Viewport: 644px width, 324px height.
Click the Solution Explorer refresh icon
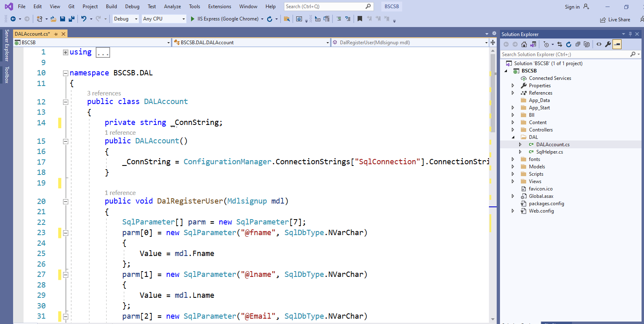pyautogui.click(x=569, y=44)
